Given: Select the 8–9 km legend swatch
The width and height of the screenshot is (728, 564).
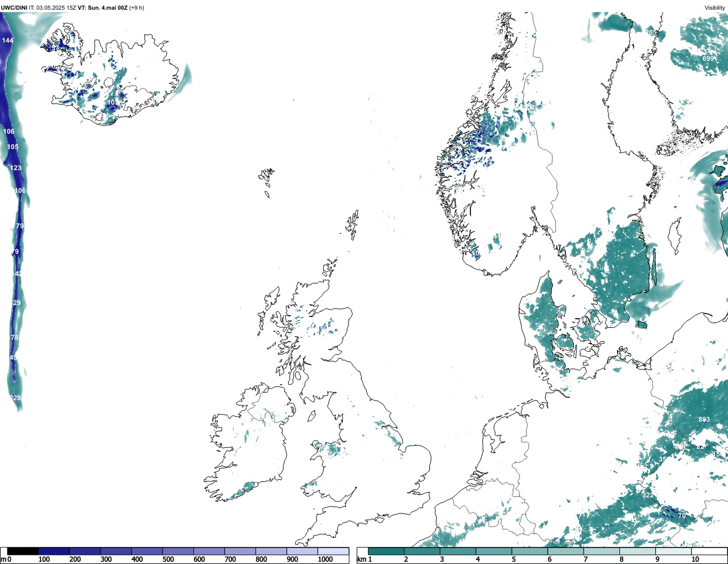Looking at the screenshot, I should tap(637, 551).
